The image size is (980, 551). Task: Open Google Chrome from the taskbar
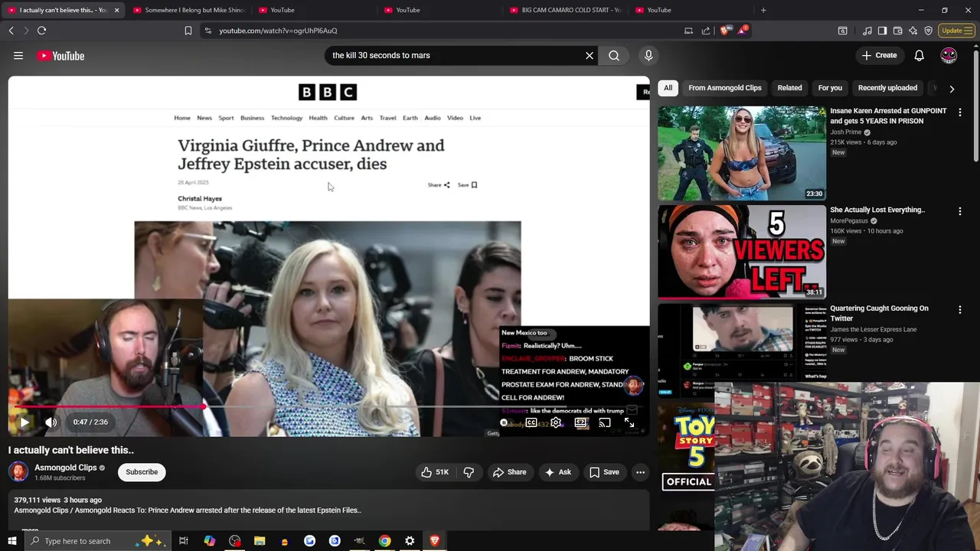pyautogui.click(x=384, y=541)
